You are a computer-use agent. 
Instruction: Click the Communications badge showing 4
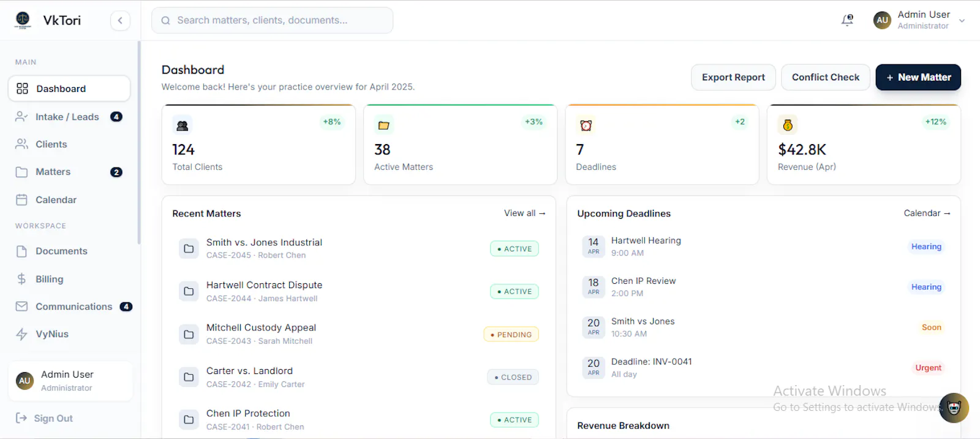(126, 307)
